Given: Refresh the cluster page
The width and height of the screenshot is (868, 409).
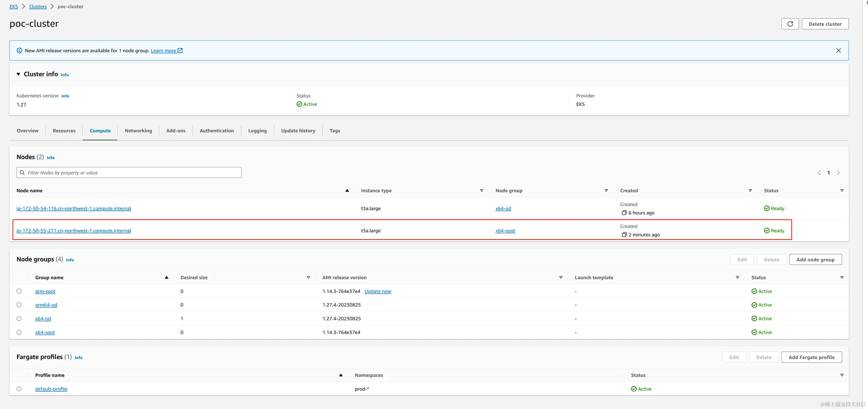Looking at the screenshot, I should (x=790, y=24).
